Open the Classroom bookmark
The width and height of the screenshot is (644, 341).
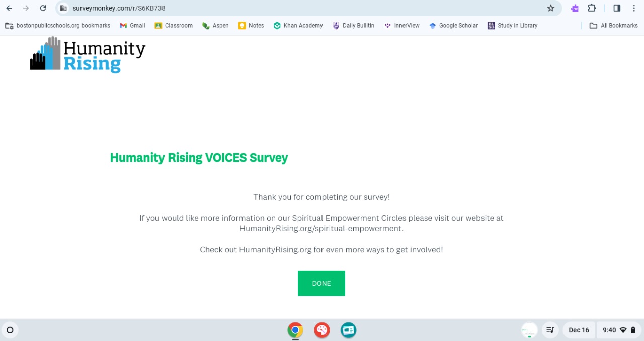[174, 26]
